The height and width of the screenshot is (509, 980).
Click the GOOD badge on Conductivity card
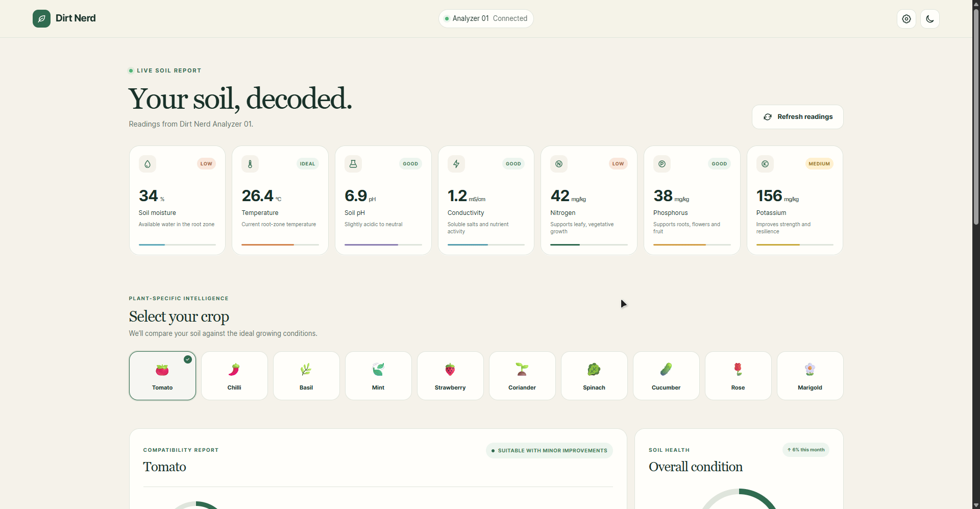(x=513, y=164)
